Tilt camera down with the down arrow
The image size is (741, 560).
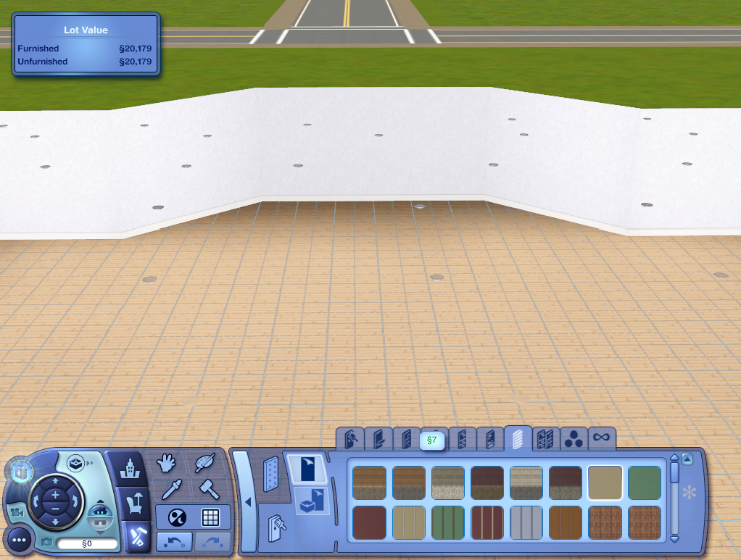(55, 522)
